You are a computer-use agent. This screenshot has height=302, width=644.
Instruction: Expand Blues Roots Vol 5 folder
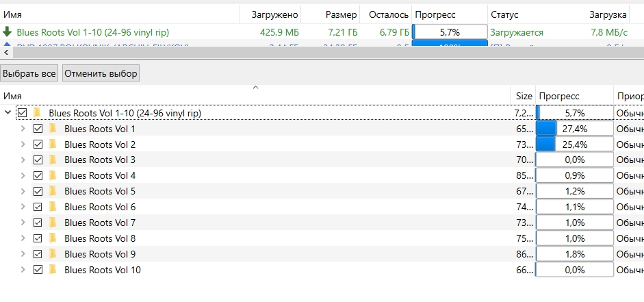(x=23, y=191)
